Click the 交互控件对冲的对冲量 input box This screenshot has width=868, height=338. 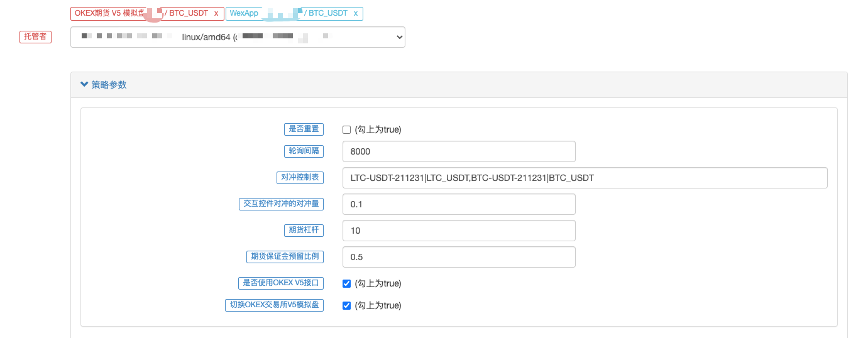pyautogui.click(x=459, y=204)
